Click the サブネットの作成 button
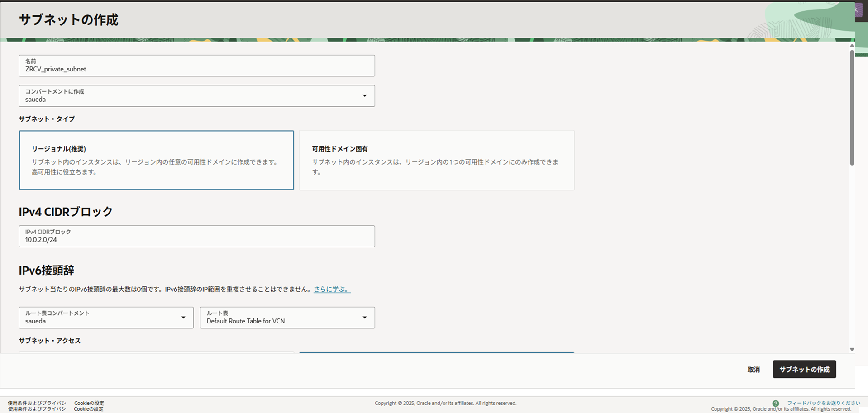Image resolution: width=868 pixels, height=413 pixels. (804, 369)
